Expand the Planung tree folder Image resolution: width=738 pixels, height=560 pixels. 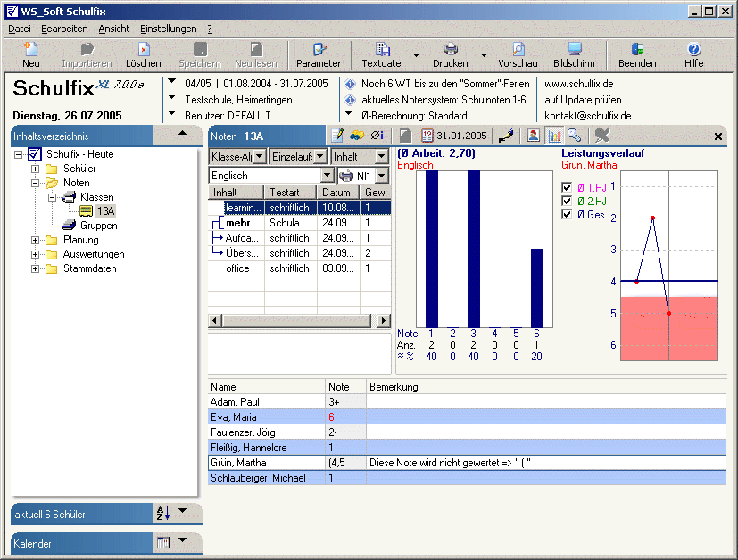[x=36, y=240]
